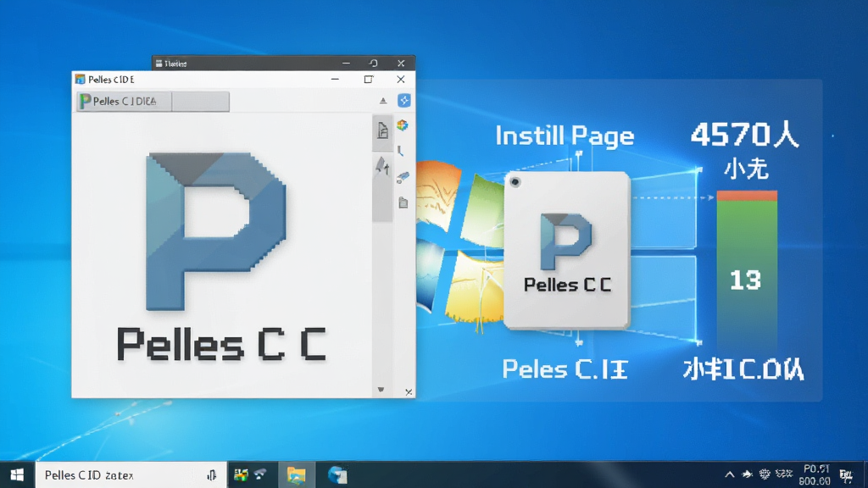Open the notification center icon
This screenshot has width=868, height=488.
coord(846,474)
